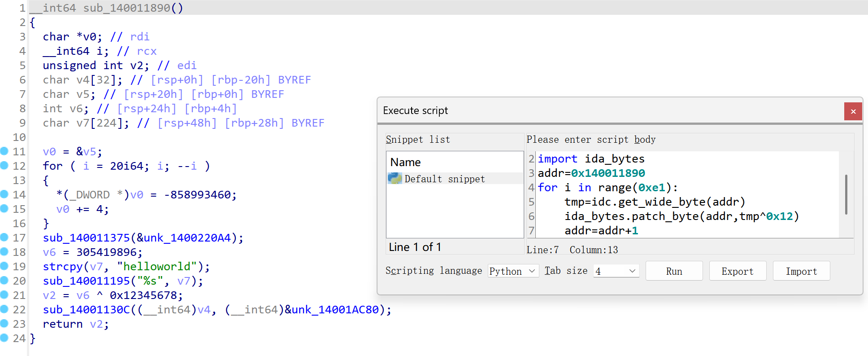
Task: Click the Import button
Action: 801,271
